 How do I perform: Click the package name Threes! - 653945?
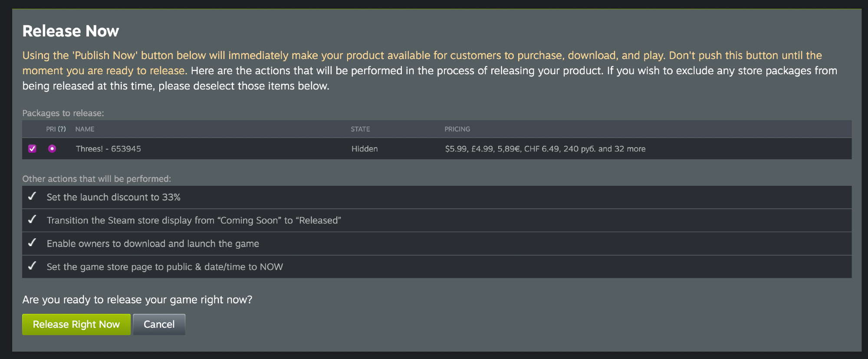[x=108, y=149]
